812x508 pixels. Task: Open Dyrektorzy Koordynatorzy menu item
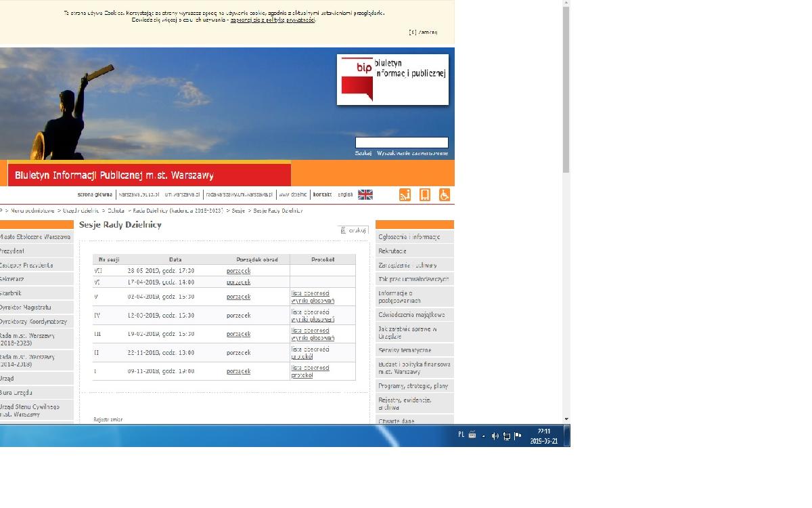coord(37,322)
